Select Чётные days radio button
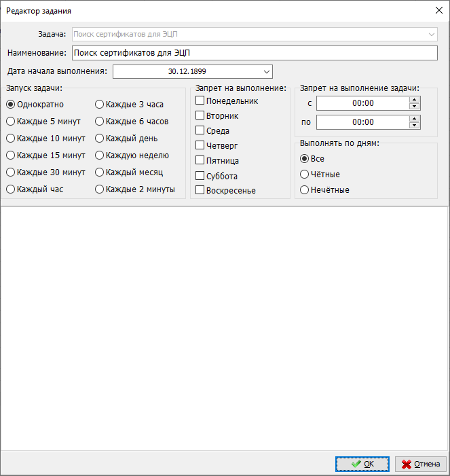Viewport: 450px width, 476px height. (305, 175)
